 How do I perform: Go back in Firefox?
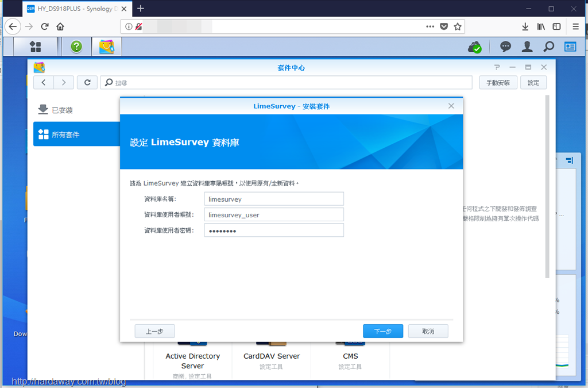pos(13,26)
